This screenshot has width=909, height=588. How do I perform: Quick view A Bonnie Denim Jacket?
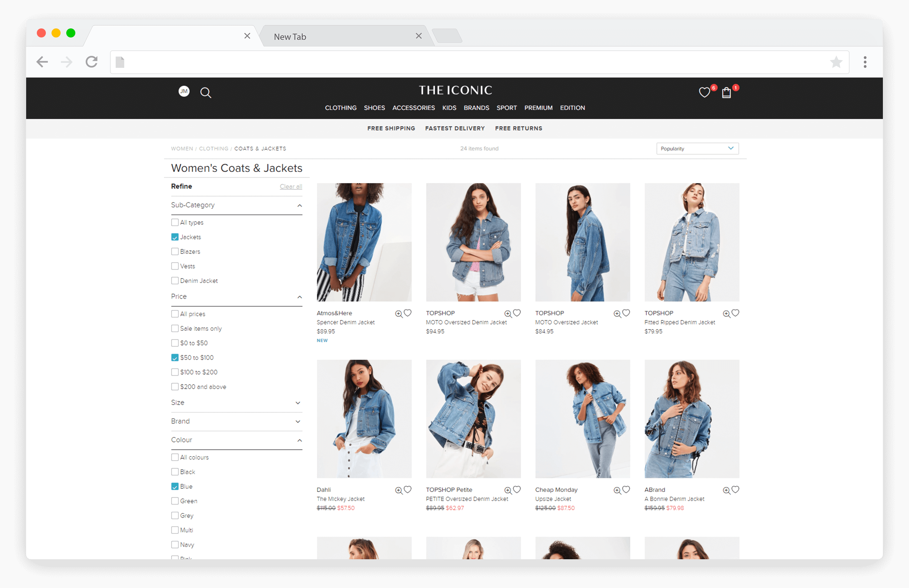(727, 490)
